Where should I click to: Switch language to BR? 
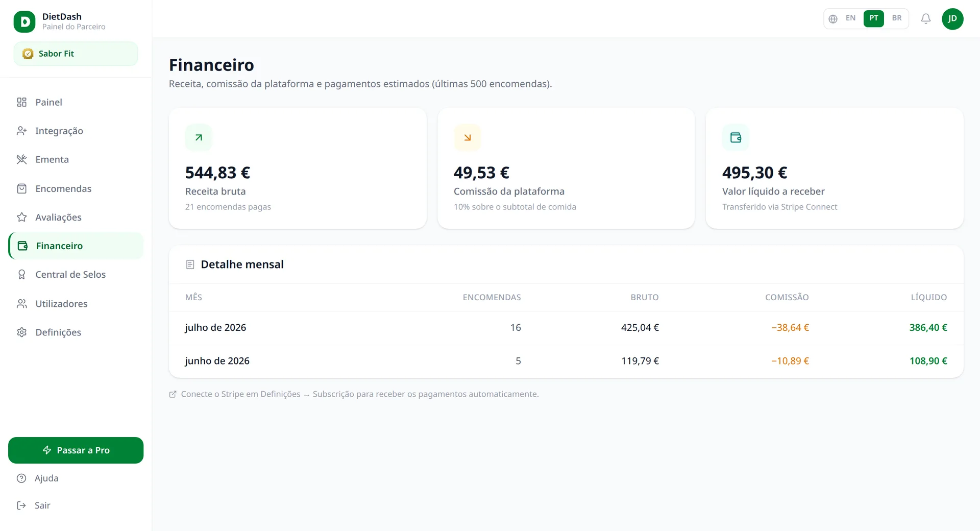[x=897, y=18]
